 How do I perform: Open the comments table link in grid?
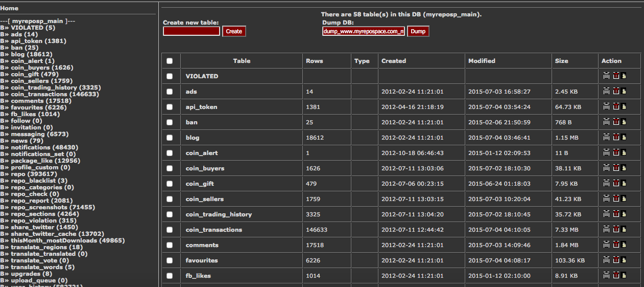(x=202, y=245)
